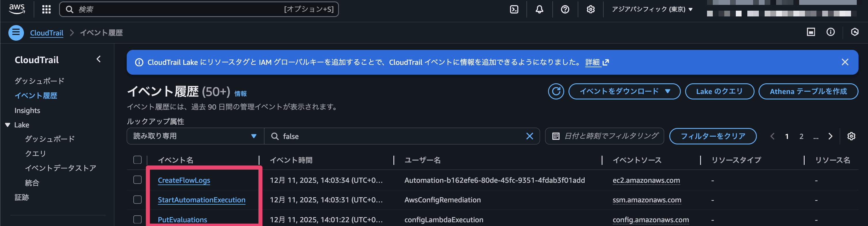This screenshot has height=226, width=868.
Task: Click the Clear filters button
Action: (713, 136)
